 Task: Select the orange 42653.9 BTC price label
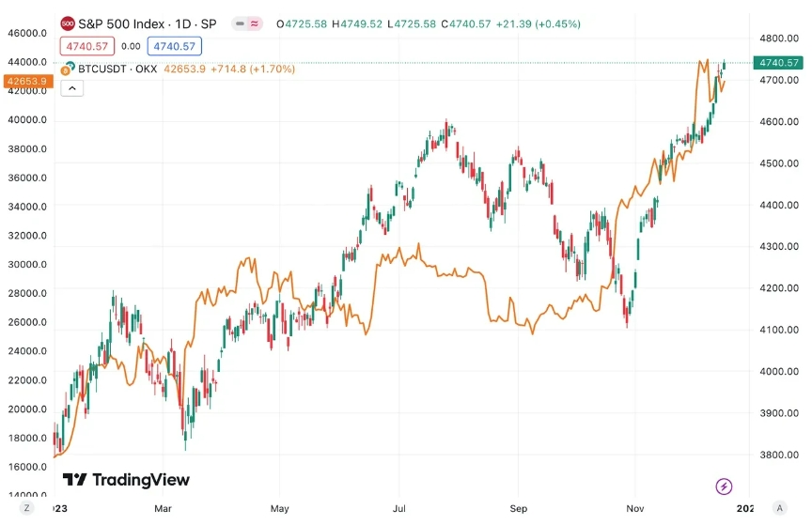[x=27, y=81]
